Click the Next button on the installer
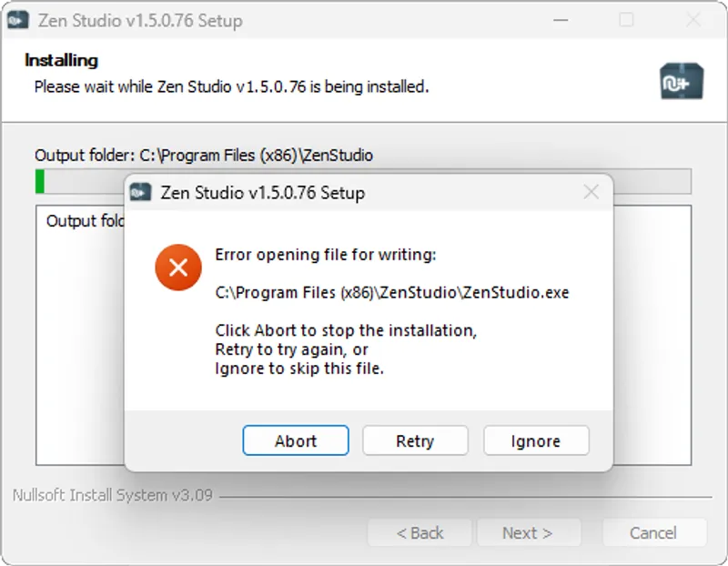728x566 pixels. [x=529, y=532]
